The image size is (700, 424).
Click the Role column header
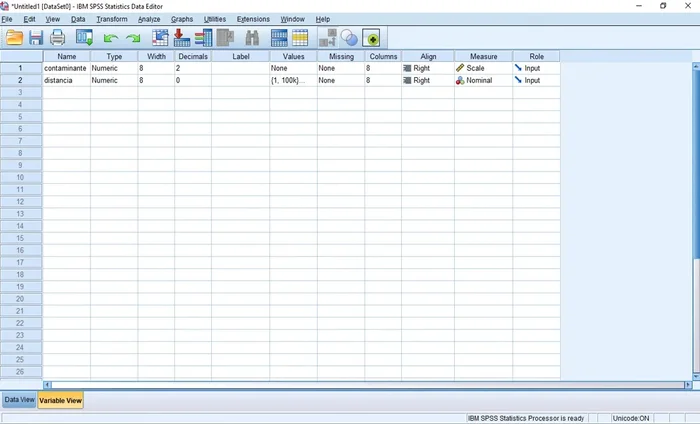click(536, 56)
